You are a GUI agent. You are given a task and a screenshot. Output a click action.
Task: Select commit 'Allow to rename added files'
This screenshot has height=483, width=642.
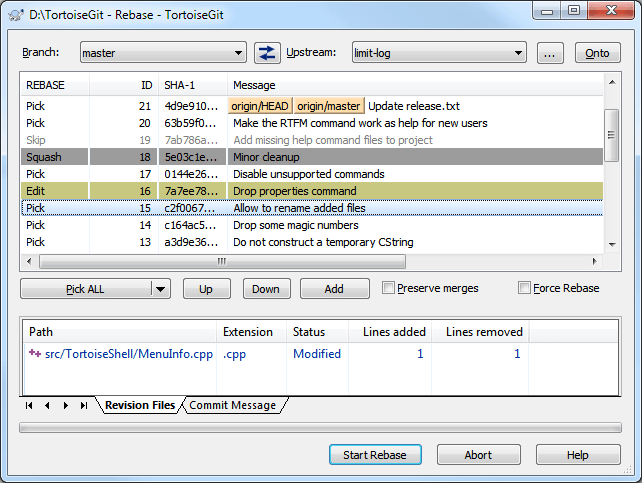click(312, 208)
